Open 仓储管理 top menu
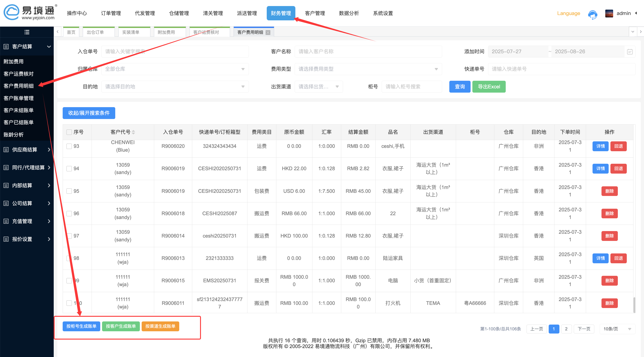This screenshot has width=644, height=357. click(179, 13)
